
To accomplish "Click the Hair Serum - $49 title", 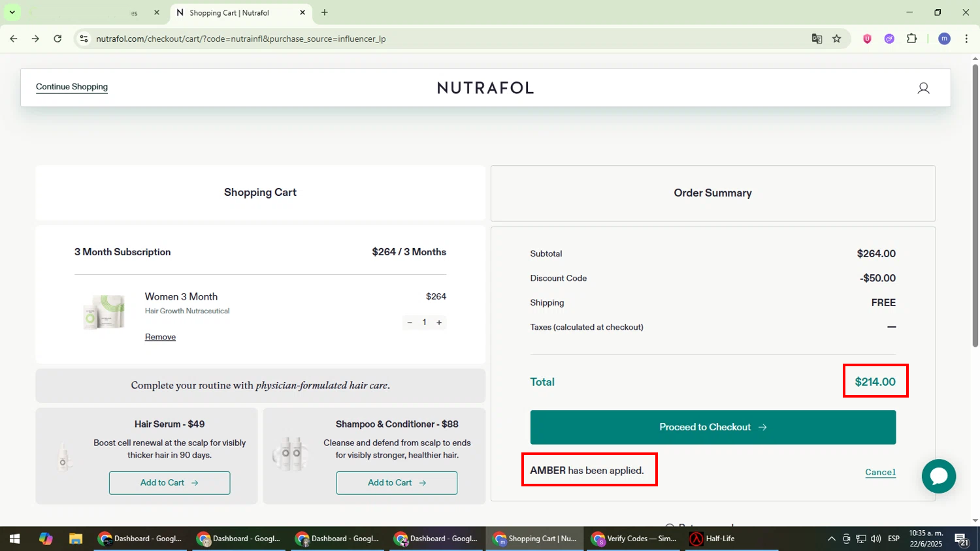I will tap(169, 424).
